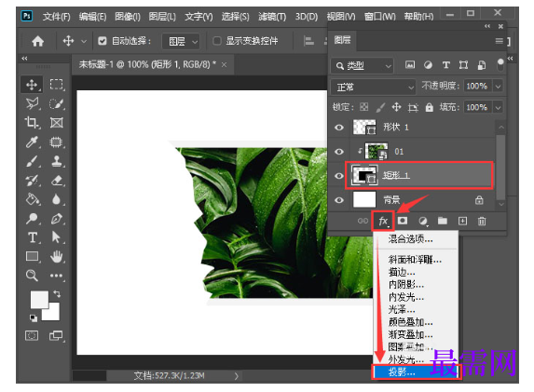This screenshot has width=534, height=392.
Task: Choose 投影... drop shadow entry
Action: tap(416, 372)
